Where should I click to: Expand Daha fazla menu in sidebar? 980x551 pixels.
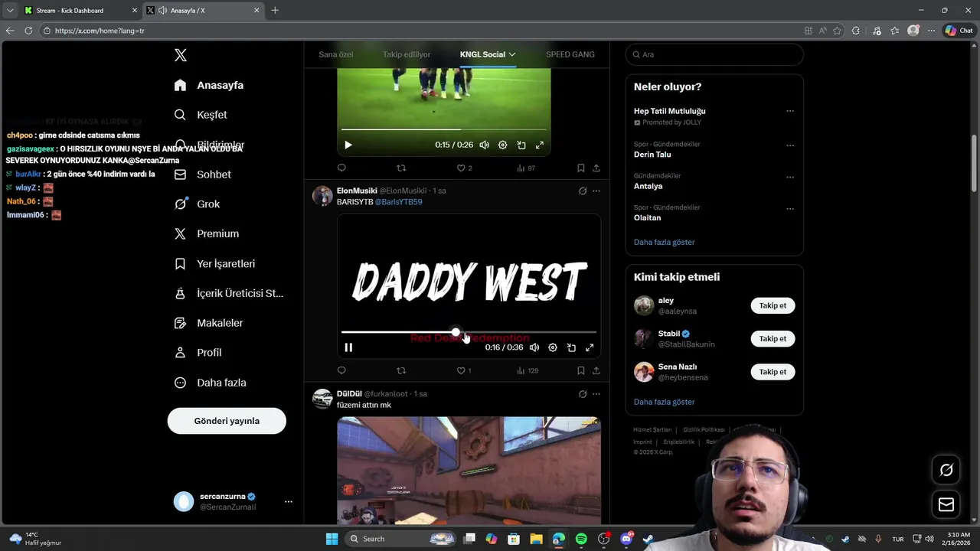coord(210,383)
